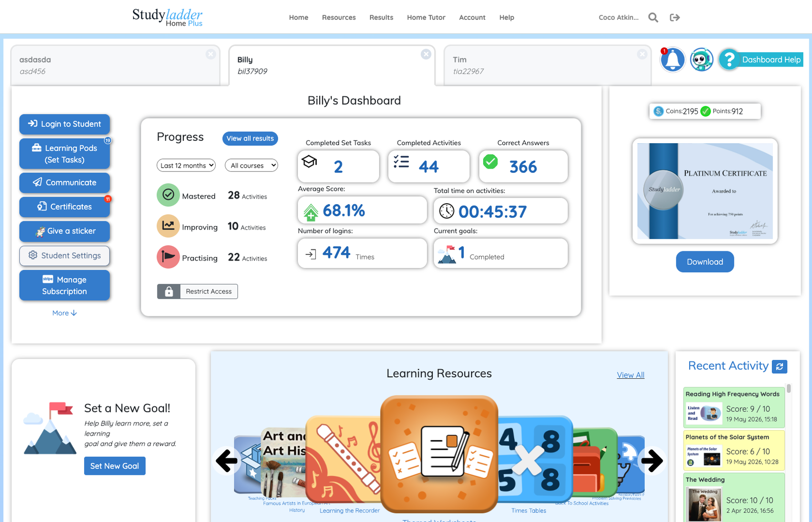Screen dimensions: 812x522
Task: Click Manage Subscription button
Action: (x=64, y=285)
